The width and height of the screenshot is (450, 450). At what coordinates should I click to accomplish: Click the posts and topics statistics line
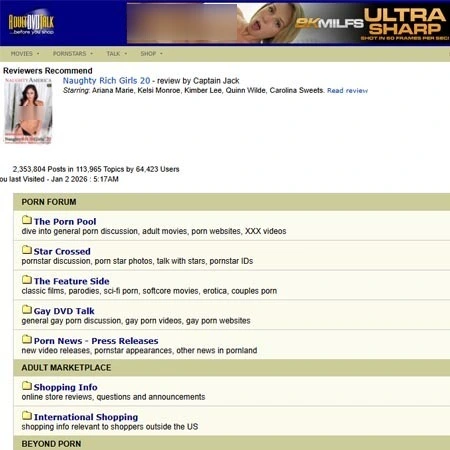[96, 169]
